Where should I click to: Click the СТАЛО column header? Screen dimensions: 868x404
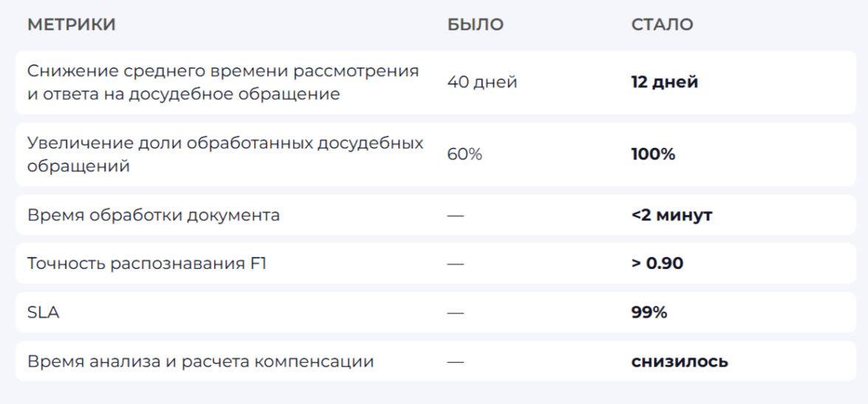(x=662, y=24)
